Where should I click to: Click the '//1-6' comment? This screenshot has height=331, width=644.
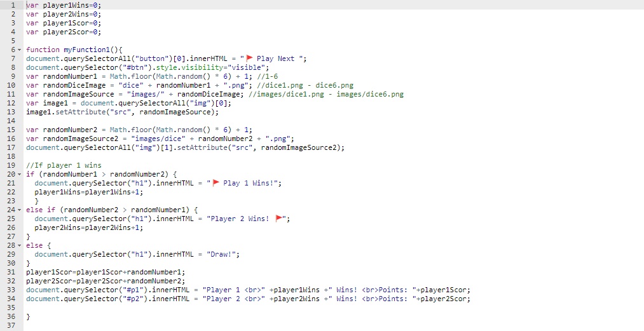pos(268,76)
